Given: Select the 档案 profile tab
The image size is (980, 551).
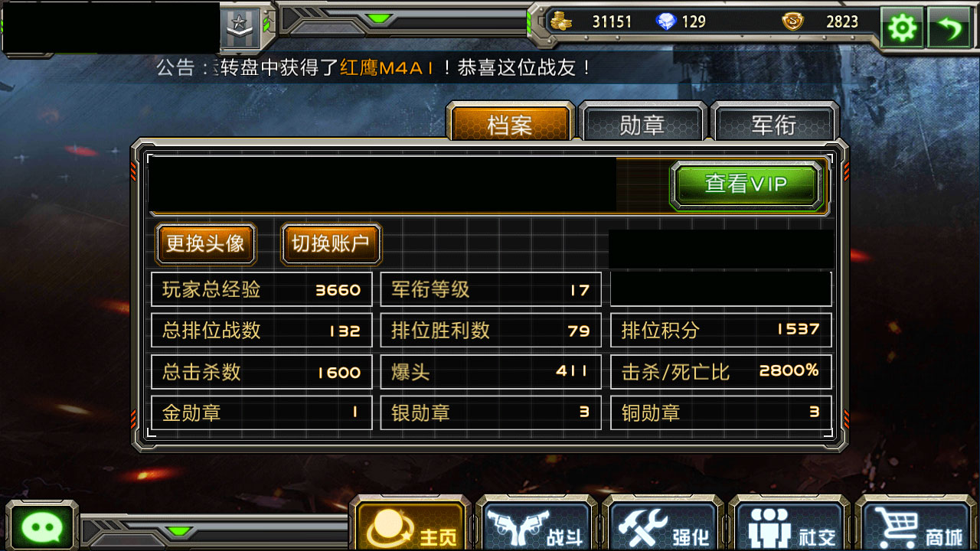Looking at the screenshot, I should point(510,123).
